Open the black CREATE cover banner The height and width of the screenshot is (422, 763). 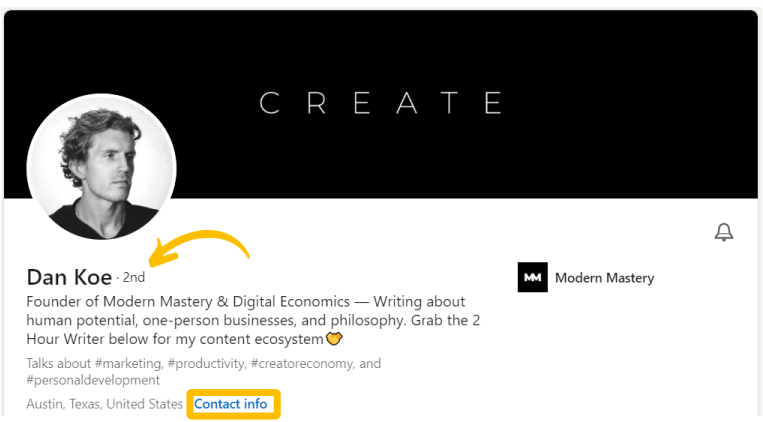381,103
